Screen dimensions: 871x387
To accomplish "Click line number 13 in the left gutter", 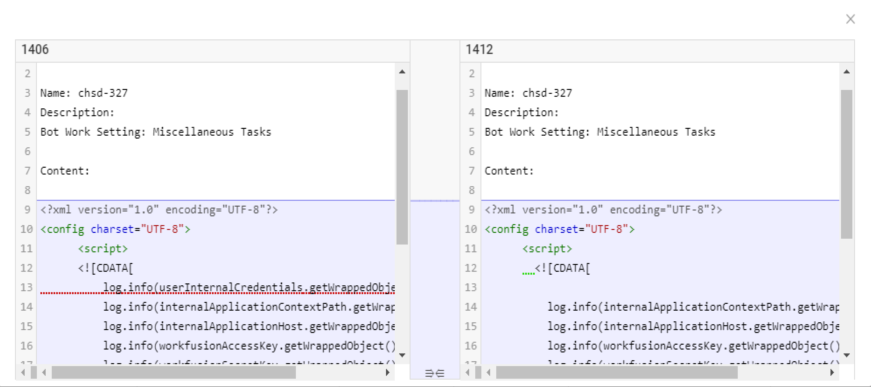I will pos(27,288).
